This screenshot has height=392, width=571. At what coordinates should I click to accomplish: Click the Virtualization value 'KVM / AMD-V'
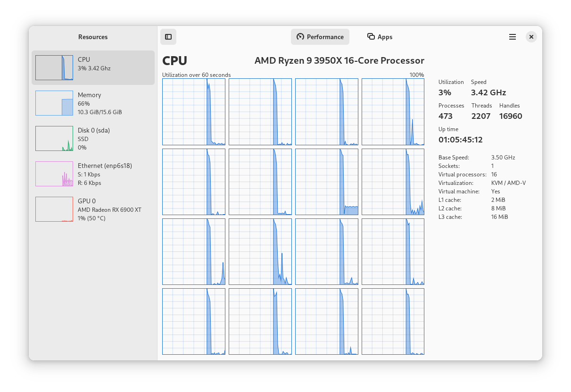pos(508,183)
